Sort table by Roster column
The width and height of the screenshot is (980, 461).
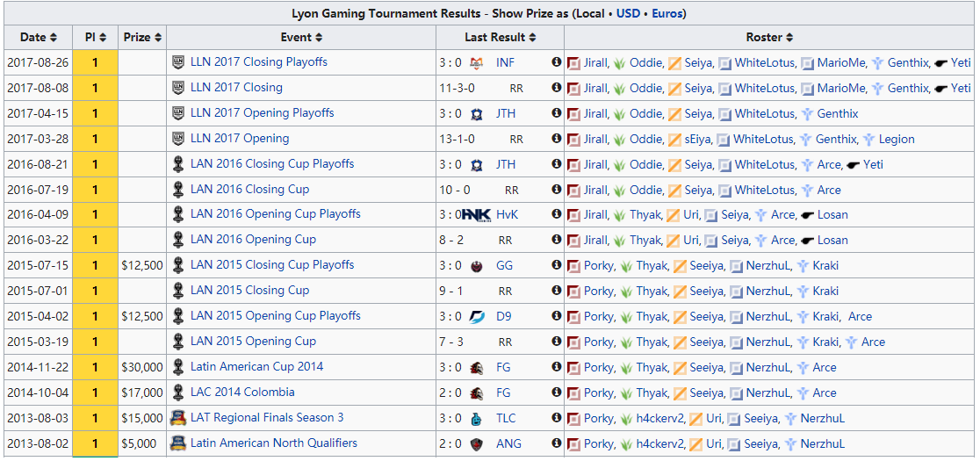pos(770,38)
